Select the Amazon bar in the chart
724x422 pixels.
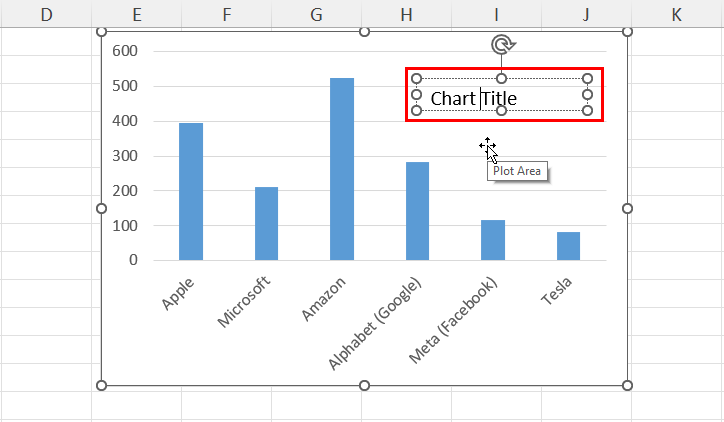[x=342, y=169]
